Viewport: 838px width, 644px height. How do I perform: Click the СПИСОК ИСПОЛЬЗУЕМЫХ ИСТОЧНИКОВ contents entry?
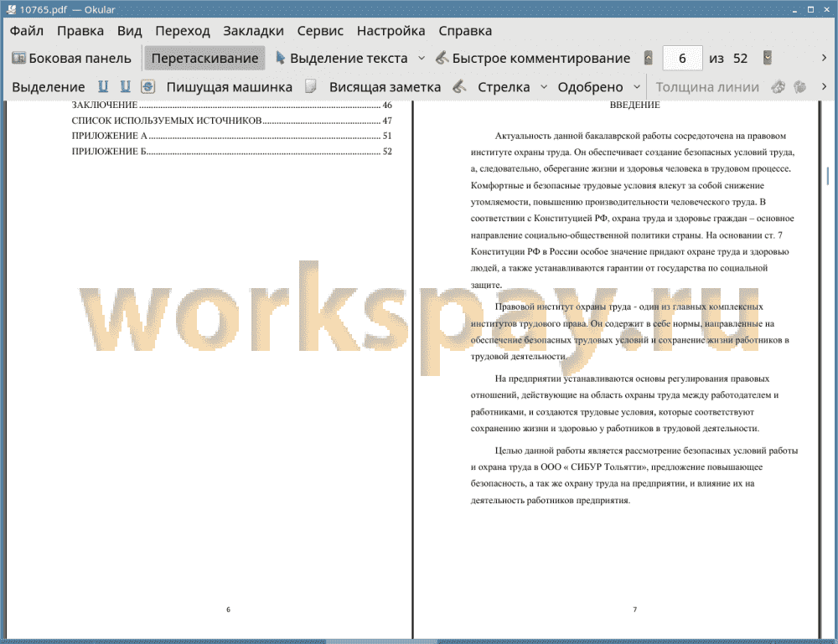231,121
